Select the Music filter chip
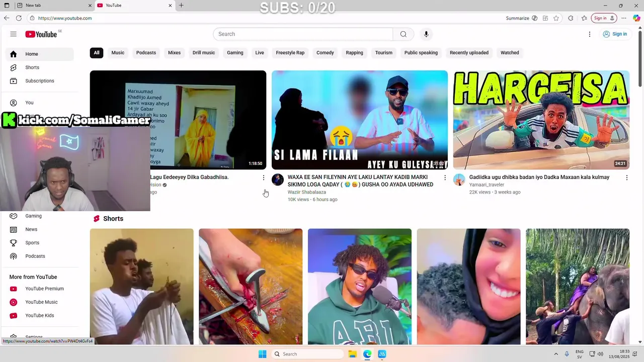644x362 pixels. coord(118,53)
